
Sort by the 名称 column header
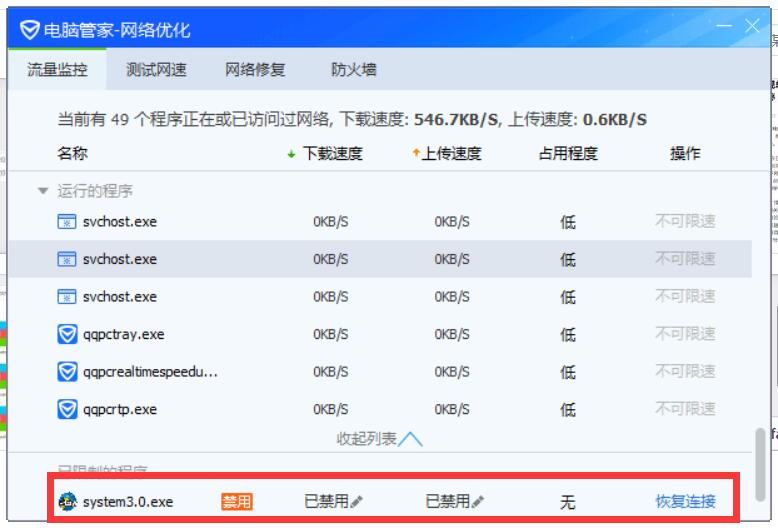(72, 153)
